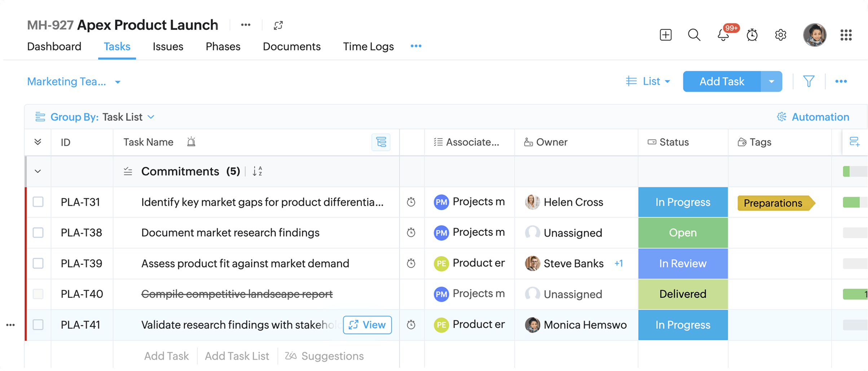Screen dimensions: 868x371
Task: Switch to the Phases tab
Action: pyautogui.click(x=223, y=46)
